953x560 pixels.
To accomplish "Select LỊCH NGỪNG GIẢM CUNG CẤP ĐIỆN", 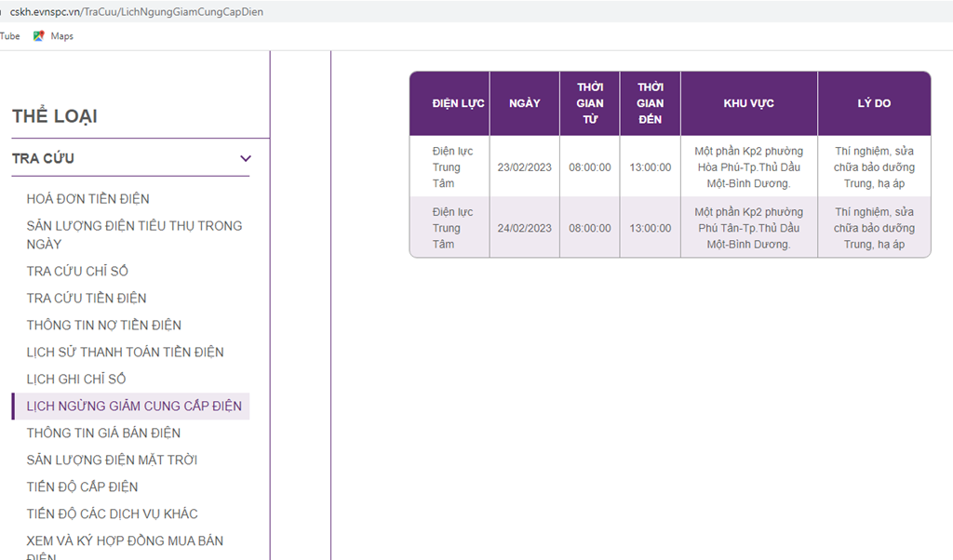I will [130, 407].
